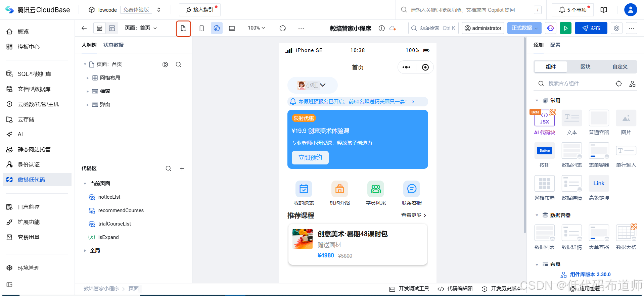Select the 自定义 segment tab
This screenshot has height=296, width=644.
point(620,67)
